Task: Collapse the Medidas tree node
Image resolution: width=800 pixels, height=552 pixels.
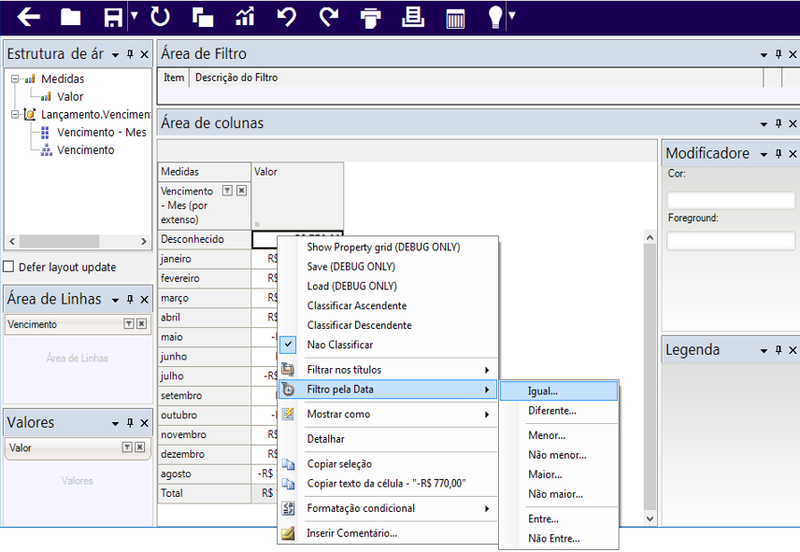Action: [x=15, y=79]
